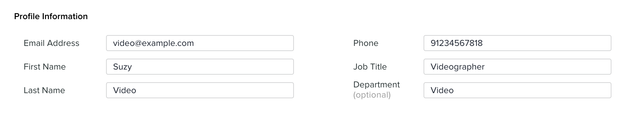
Task: Click the Last Name label
Action: [x=44, y=90]
